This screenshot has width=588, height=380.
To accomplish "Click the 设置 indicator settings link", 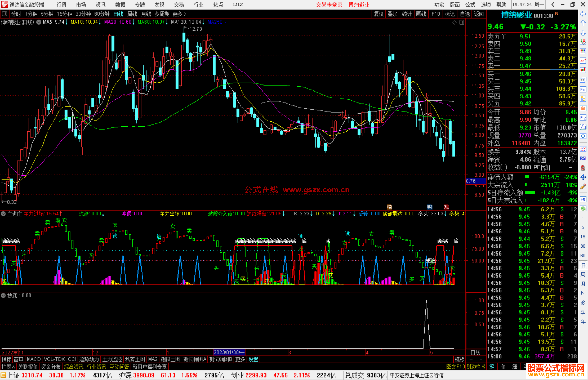I will [x=253, y=359].
